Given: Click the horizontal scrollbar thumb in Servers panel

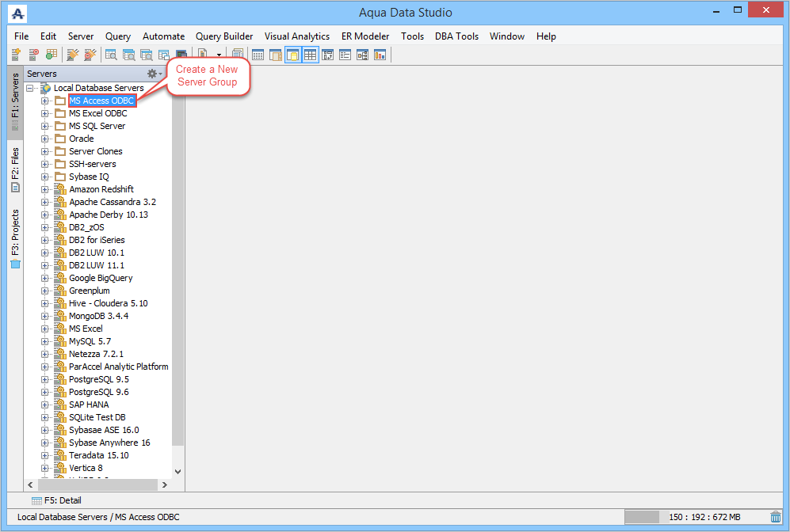Looking at the screenshot, I should click(97, 484).
